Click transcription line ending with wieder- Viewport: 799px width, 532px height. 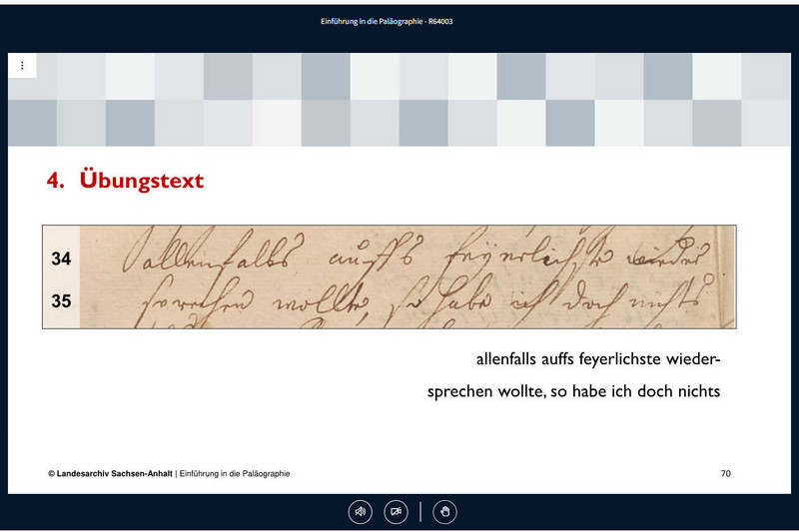click(x=597, y=358)
